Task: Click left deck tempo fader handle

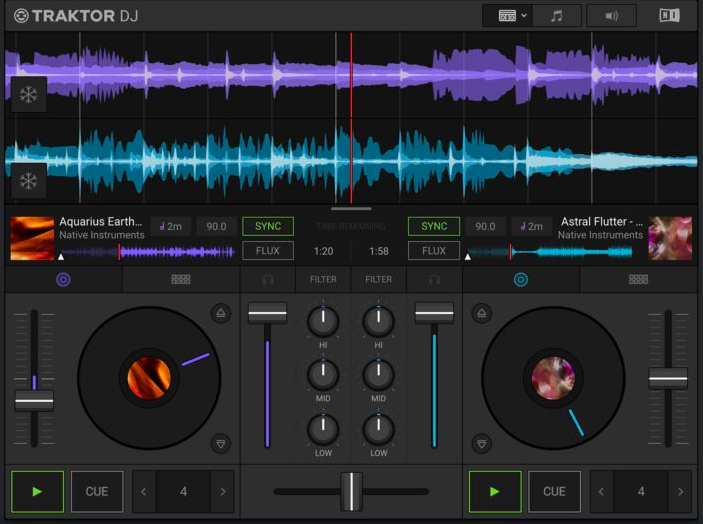Action: tap(34, 401)
